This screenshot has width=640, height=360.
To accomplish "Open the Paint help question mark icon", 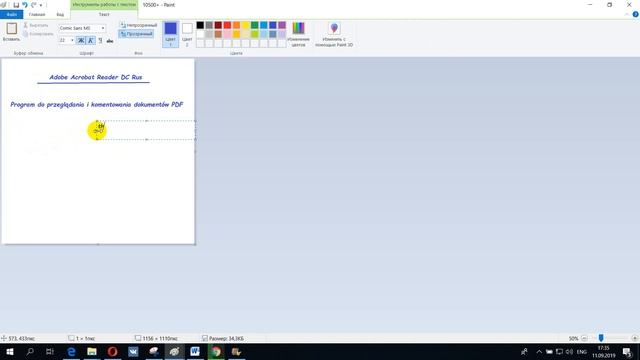I will (635, 14).
